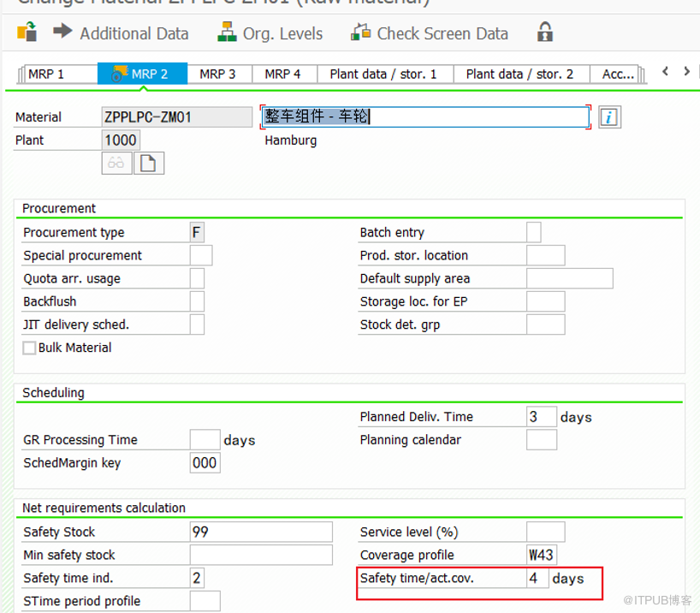Screen dimensions: 700x613
Task: Open Org. Levels from the toolbar
Action: click(x=270, y=33)
